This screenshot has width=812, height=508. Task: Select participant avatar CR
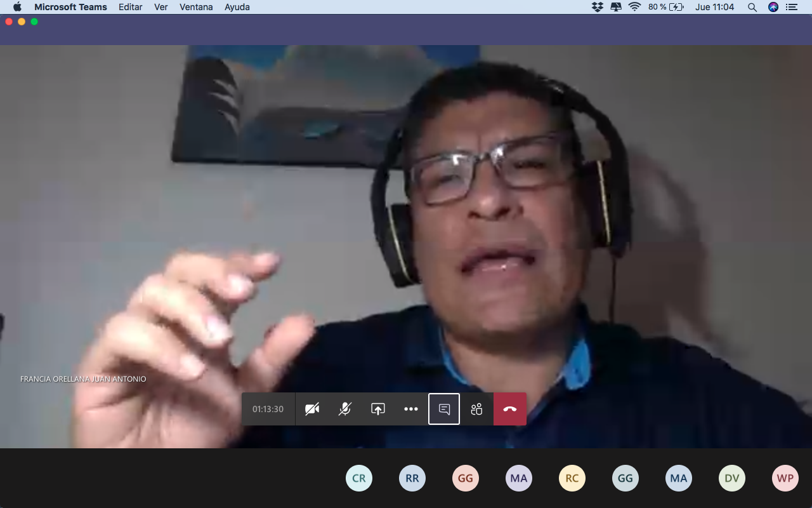click(359, 478)
